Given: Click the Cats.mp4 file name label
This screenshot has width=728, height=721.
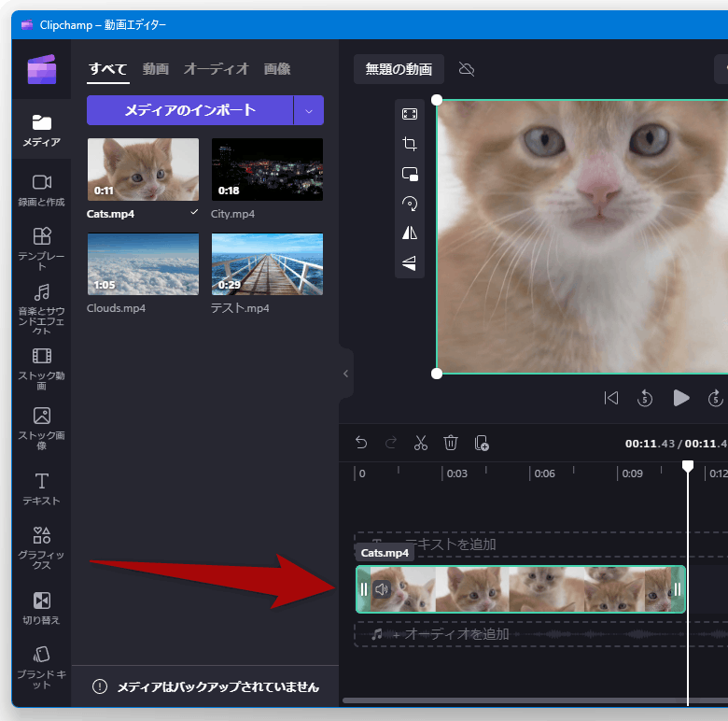Looking at the screenshot, I should click(x=110, y=214).
